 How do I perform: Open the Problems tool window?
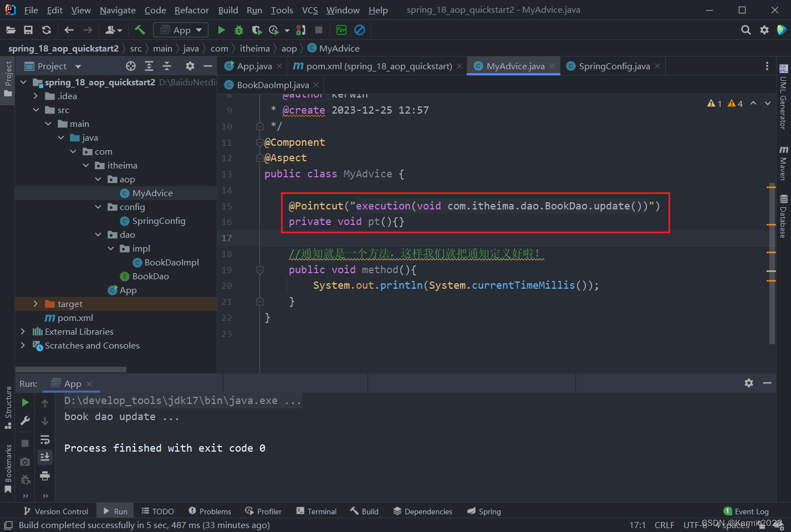pyautogui.click(x=210, y=511)
